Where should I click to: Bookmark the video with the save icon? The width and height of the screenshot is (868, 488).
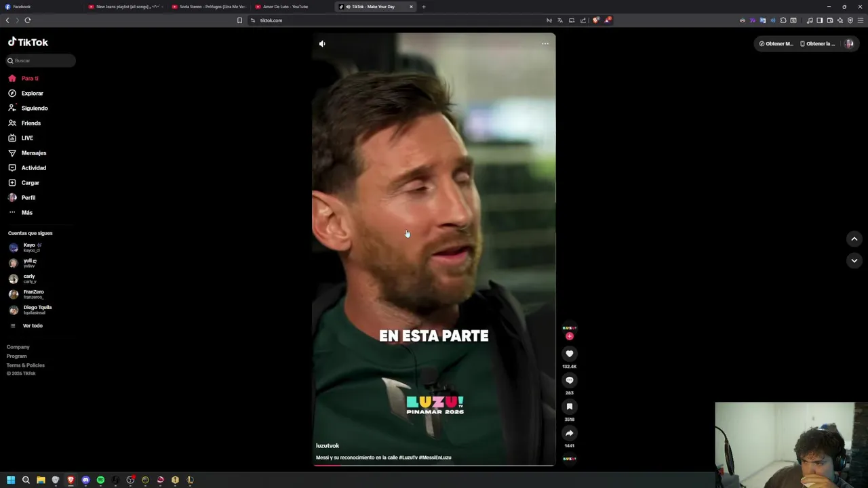(570, 407)
